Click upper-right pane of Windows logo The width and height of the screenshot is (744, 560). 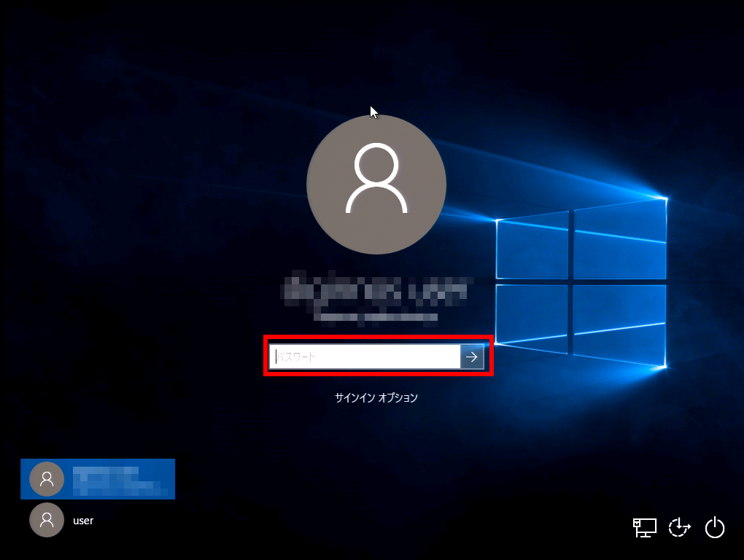[x=619, y=239]
